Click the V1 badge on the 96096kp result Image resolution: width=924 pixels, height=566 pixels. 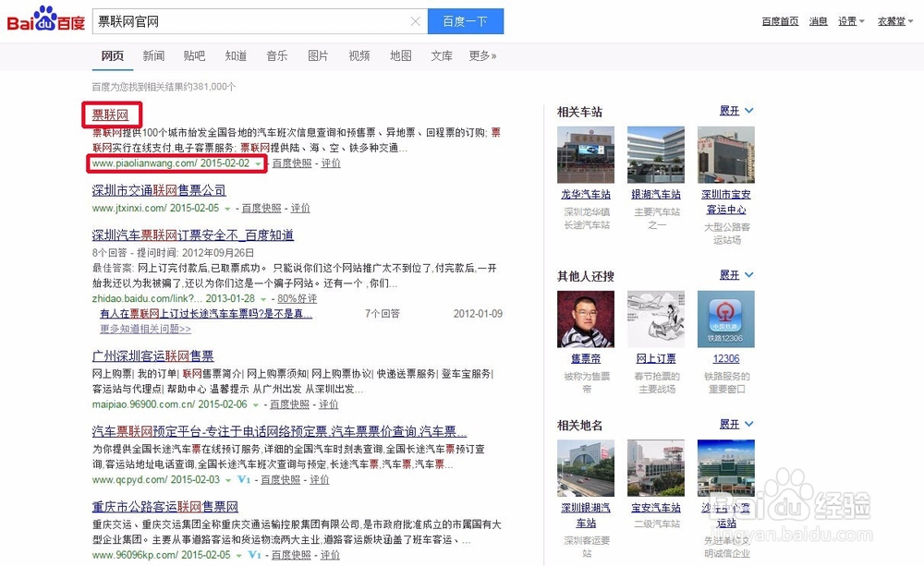tap(255, 555)
